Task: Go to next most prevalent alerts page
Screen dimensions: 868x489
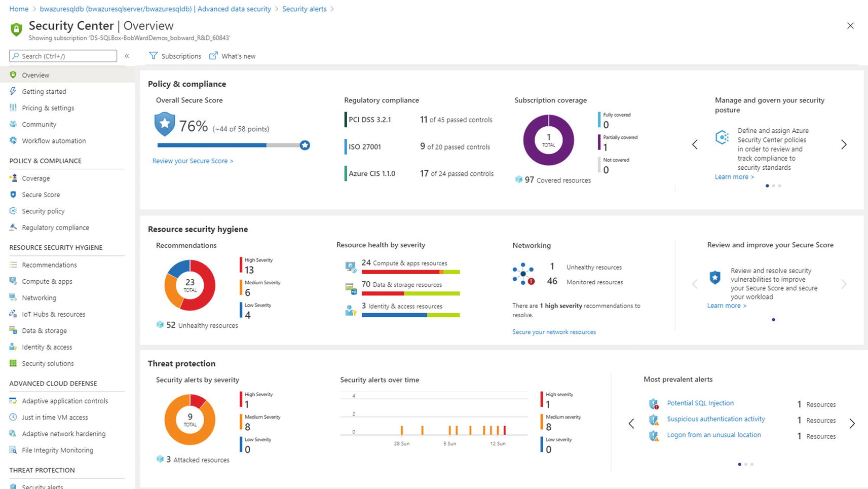Action: (852, 424)
